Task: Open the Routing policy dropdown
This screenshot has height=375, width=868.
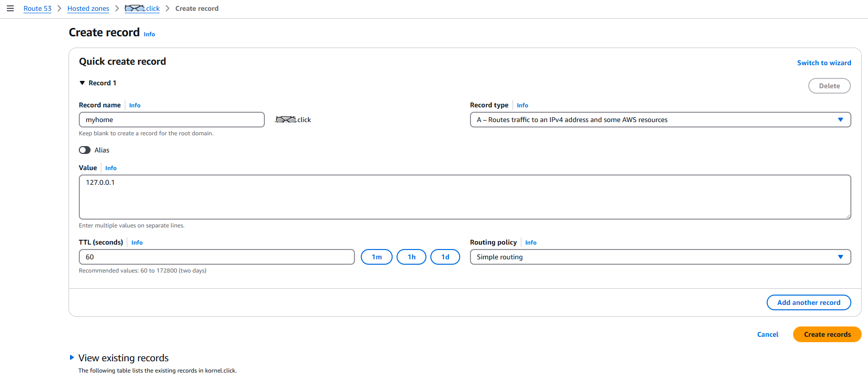Action: 660,257
